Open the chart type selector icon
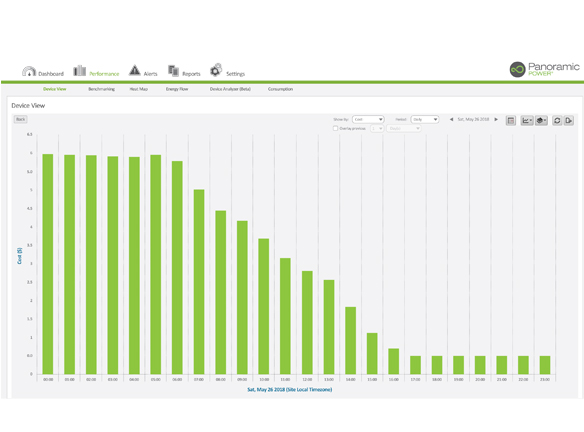The image size is (584, 432). click(x=527, y=120)
